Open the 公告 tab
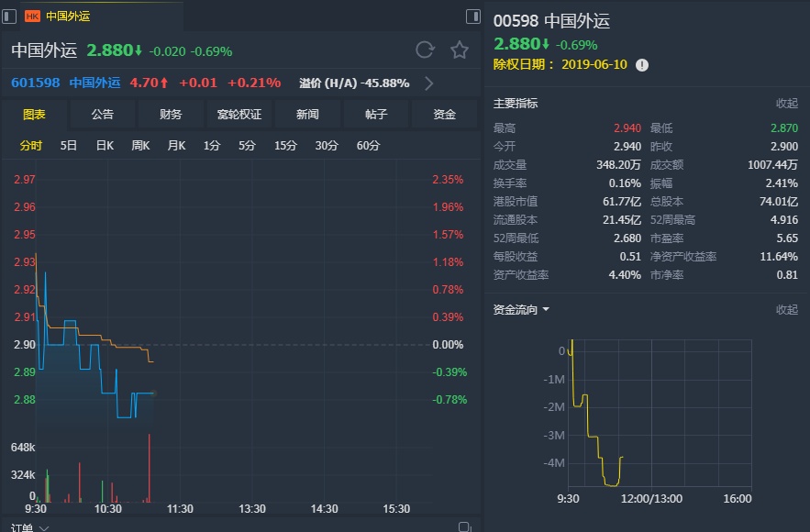The width and height of the screenshot is (810, 532). (x=103, y=114)
